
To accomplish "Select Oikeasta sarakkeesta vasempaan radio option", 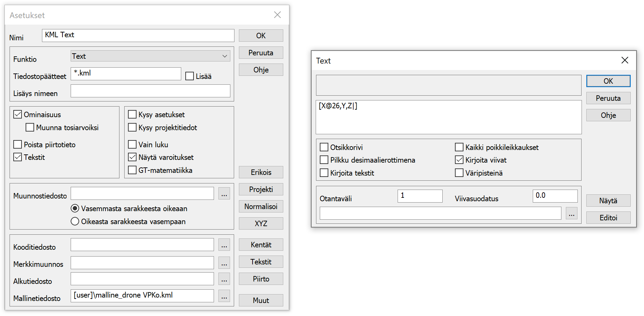I will [75, 221].
